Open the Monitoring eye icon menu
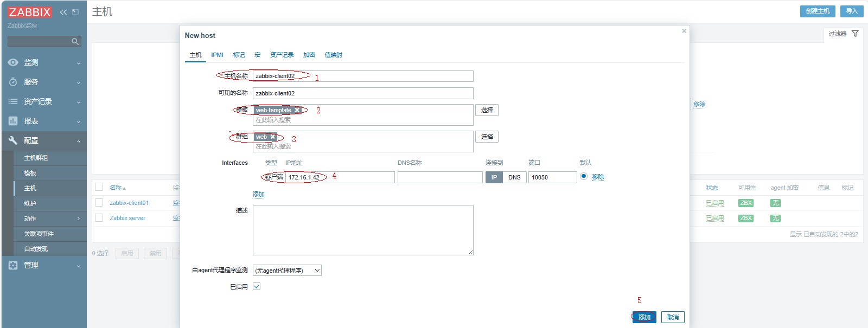Screen dimensions: 868x328 click(13, 62)
